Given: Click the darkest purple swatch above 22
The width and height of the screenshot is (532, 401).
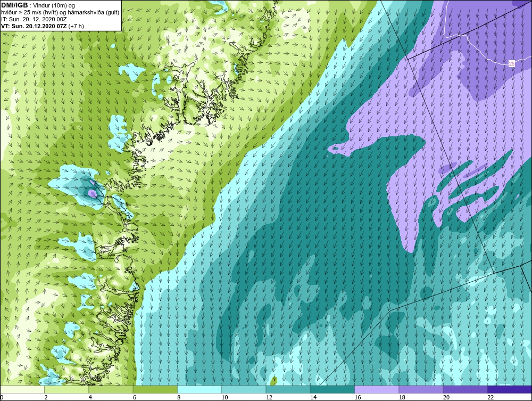Looking at the screenshot, I should [510, 389].
